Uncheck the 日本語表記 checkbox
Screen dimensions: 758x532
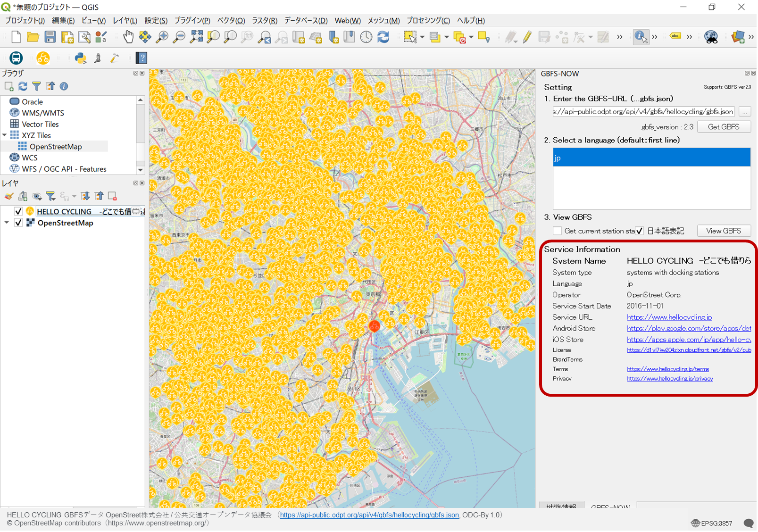pyautogui.click(x=640, y=231)
